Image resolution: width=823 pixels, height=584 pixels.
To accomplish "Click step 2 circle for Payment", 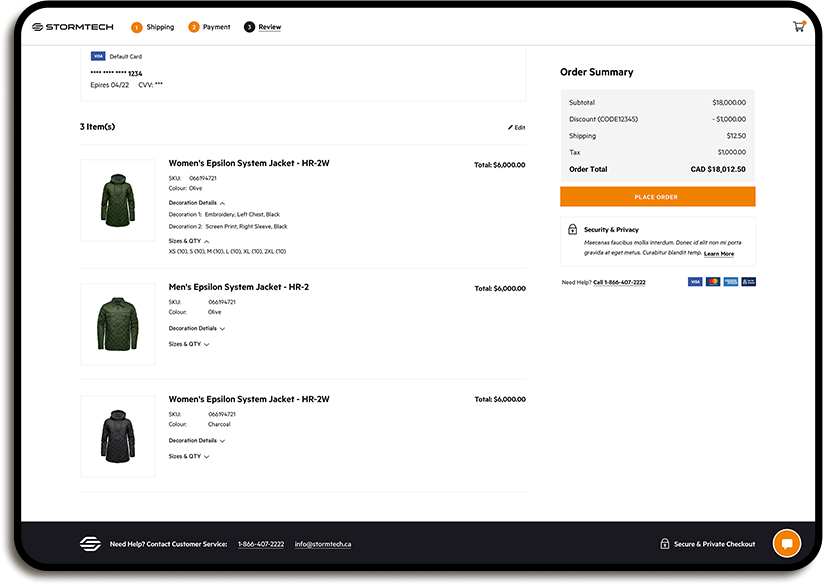I will (194, 27).
